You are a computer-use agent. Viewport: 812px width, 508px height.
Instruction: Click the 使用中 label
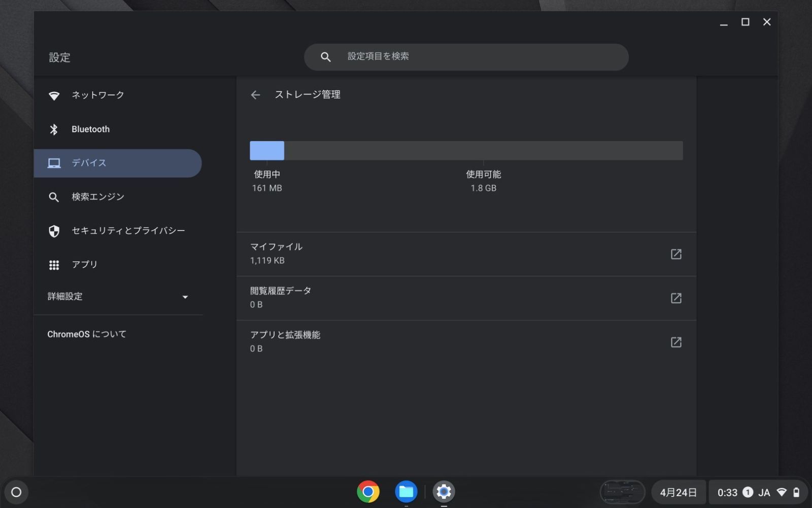click(x=267, y=174)
